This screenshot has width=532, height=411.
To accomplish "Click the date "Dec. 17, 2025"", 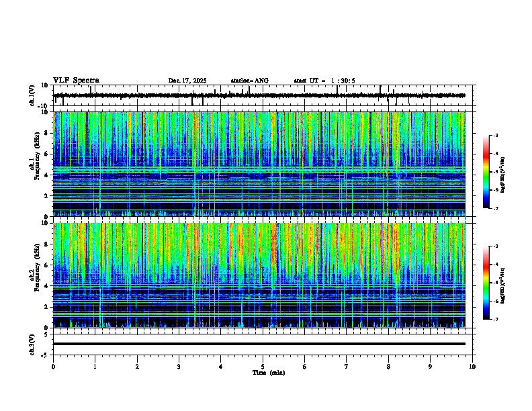I will click(187, 81).
